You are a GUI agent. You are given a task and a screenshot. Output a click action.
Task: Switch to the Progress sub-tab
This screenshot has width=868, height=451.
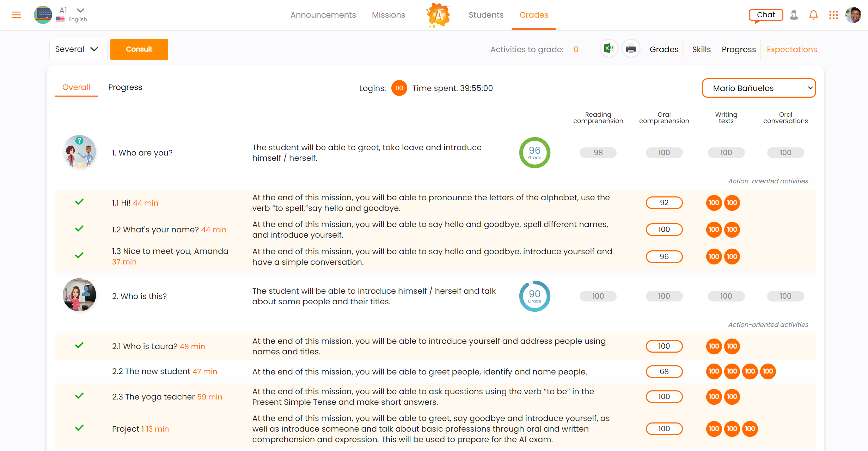tap(125, 87)
